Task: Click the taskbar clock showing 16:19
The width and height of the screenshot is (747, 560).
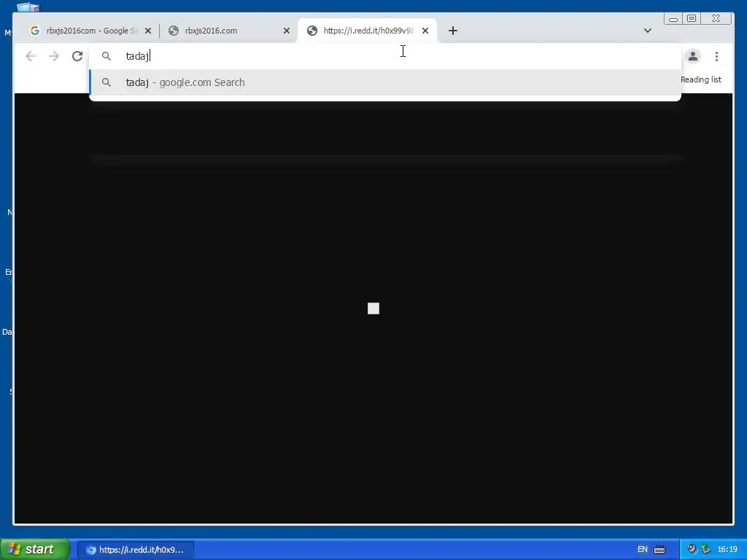Action: pos(727,550)
